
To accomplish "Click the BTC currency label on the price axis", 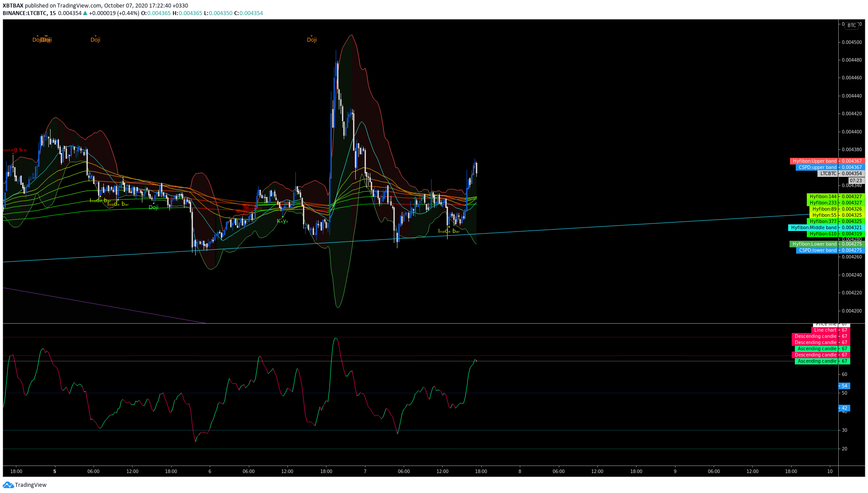I will pos(852,25).
